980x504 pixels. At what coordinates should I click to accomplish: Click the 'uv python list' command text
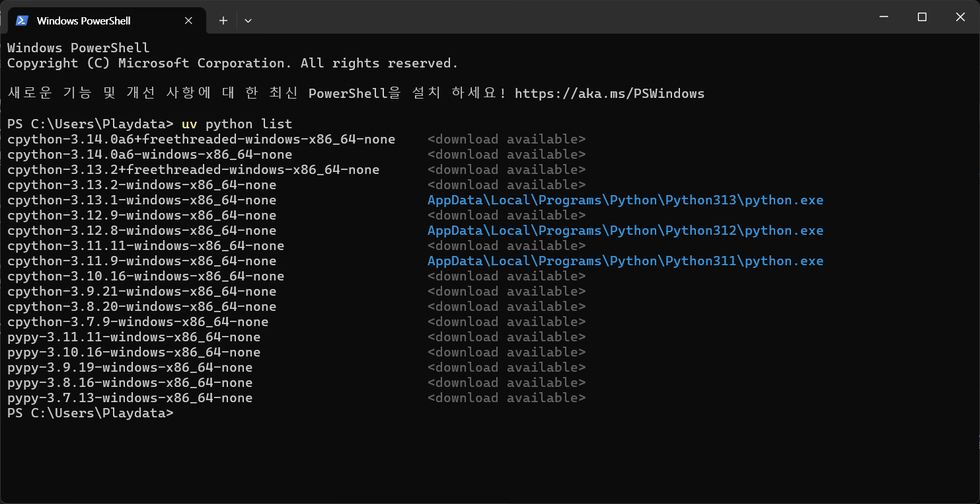[237, 124]
